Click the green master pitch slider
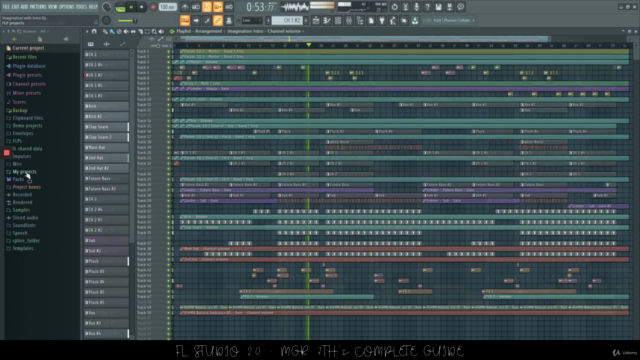 click(x=128, y=20)
